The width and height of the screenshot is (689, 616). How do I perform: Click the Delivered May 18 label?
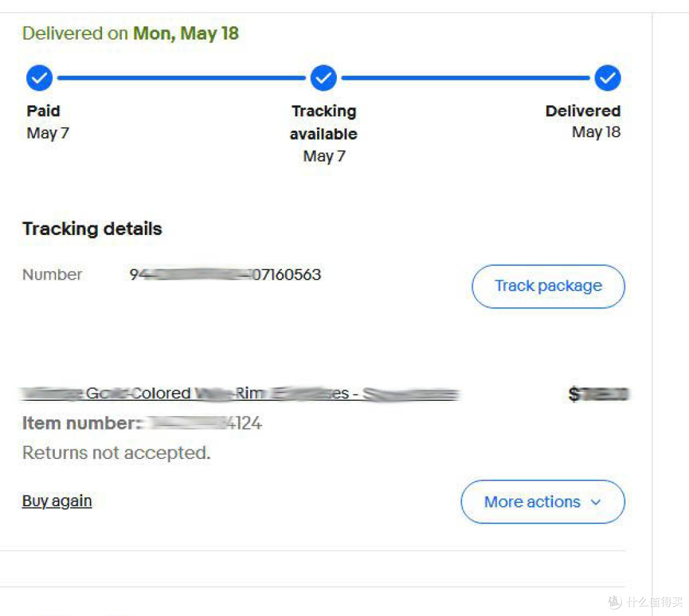pos(583,121)
